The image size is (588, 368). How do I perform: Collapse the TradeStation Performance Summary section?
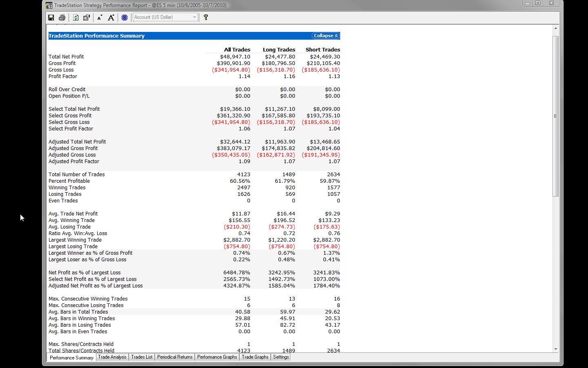pyautogui.click(x=326, y=36)
